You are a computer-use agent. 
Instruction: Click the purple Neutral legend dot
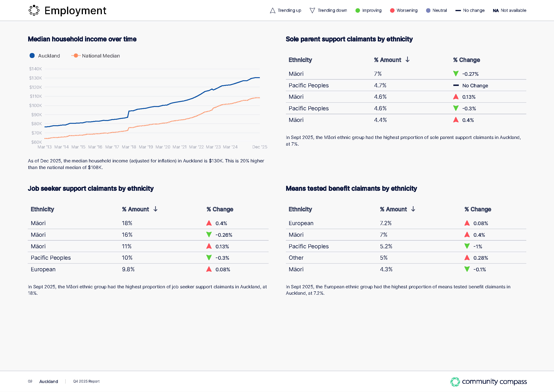[428, 10]
